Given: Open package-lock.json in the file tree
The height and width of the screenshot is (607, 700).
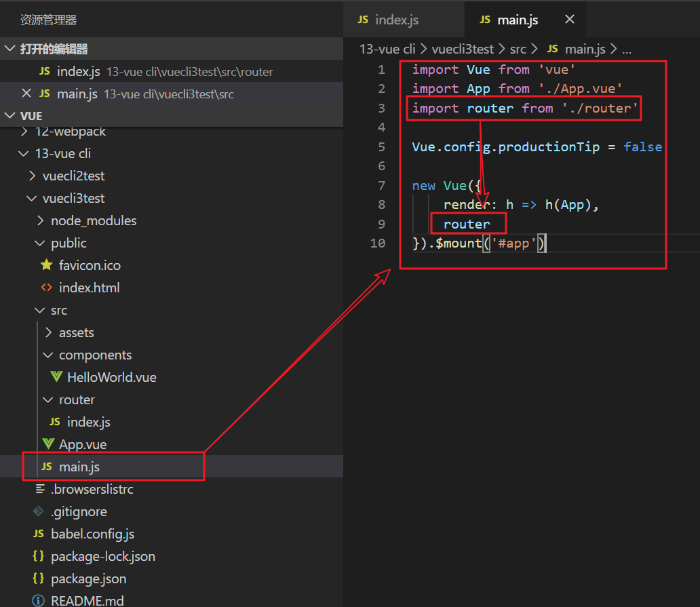Looking at the screenshot, I should coord(102,556).
